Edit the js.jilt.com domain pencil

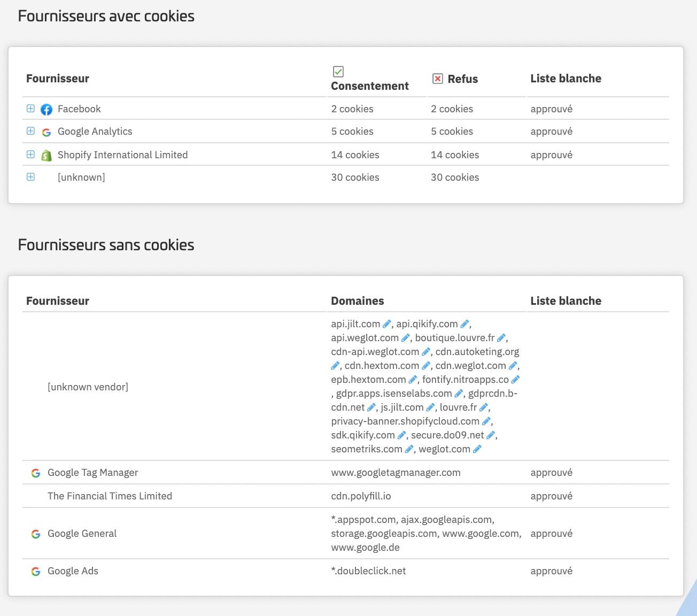[430, 407]
